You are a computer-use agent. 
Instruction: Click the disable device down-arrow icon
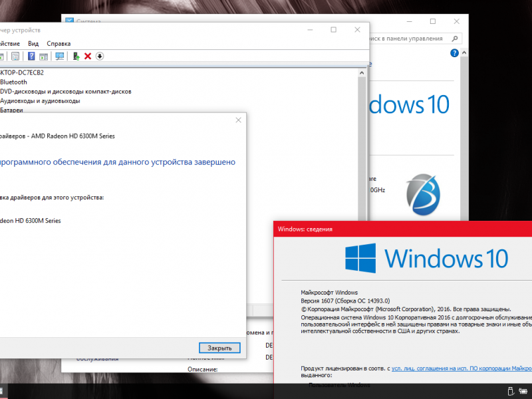[x=99, y=57]
